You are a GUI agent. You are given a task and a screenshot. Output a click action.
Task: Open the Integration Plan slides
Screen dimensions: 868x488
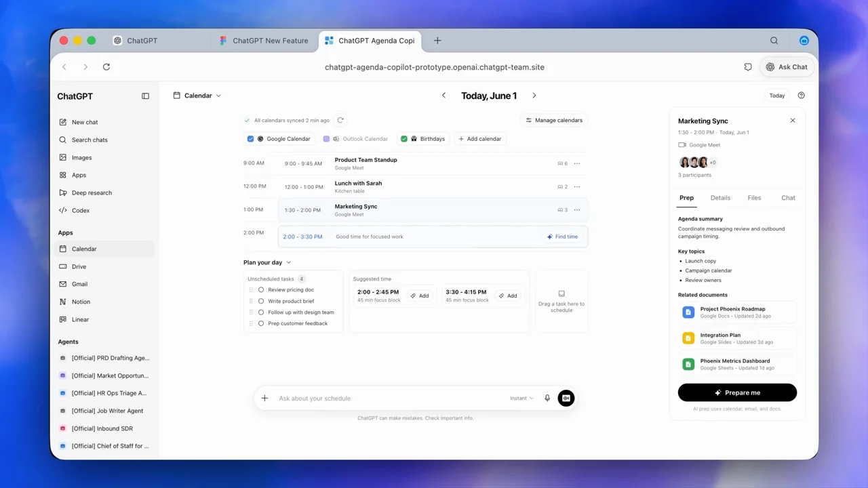737,338
